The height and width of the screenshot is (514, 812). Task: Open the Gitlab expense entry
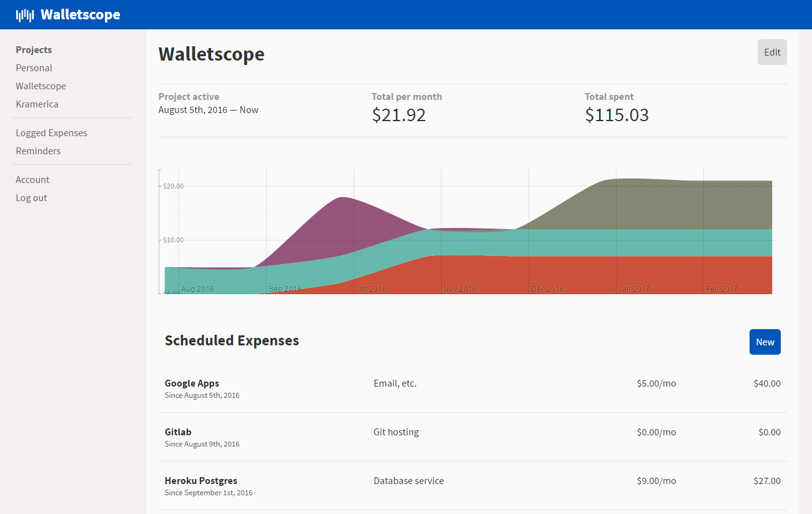pyautogui.click(x=177, y=432)
